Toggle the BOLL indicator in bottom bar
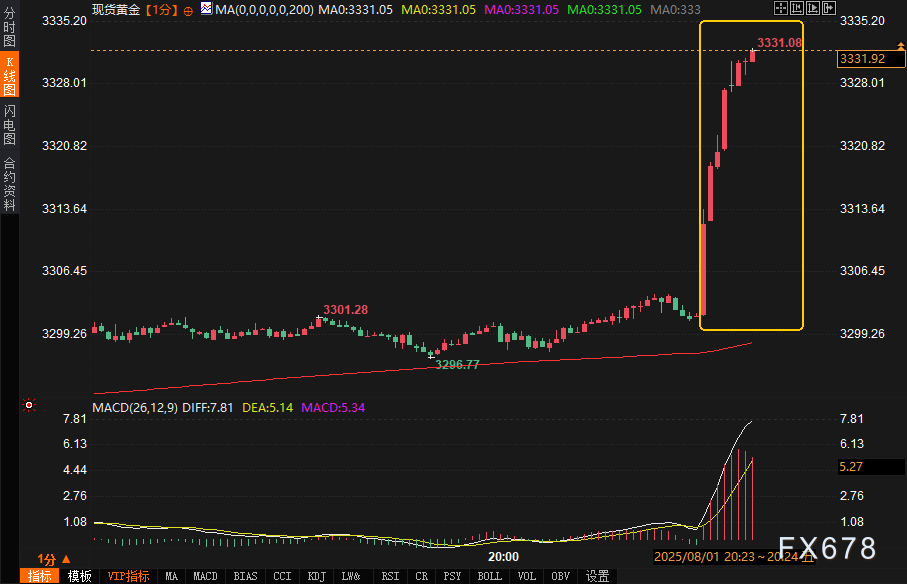907x584 pixels. [x=489, y=576]
